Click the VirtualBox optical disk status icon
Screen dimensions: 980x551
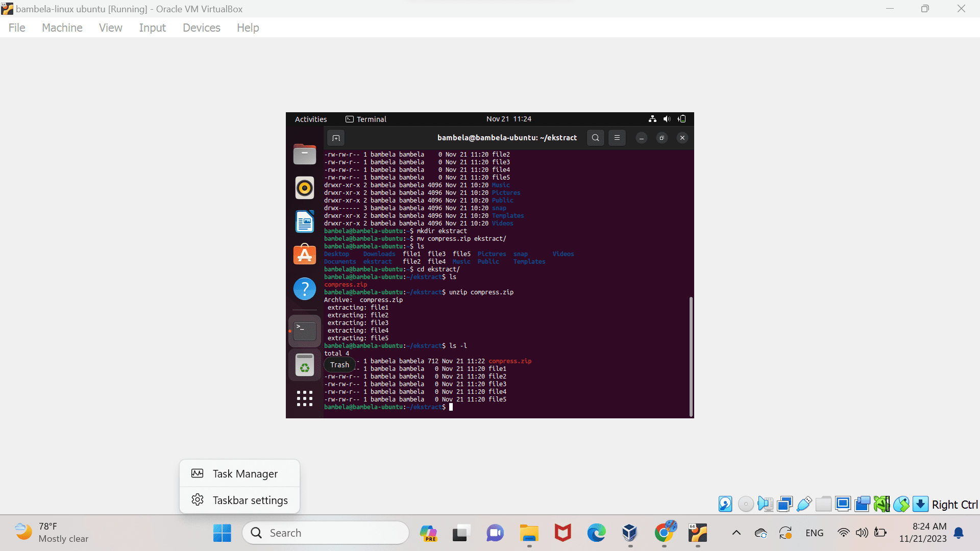[x=746, y=504]
